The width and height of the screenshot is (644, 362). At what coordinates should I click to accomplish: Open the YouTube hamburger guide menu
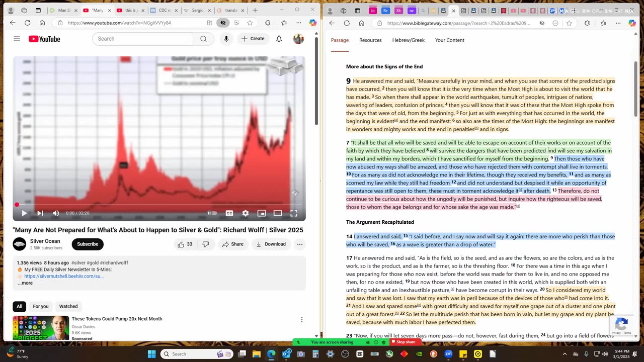click(x=17, y=39)
